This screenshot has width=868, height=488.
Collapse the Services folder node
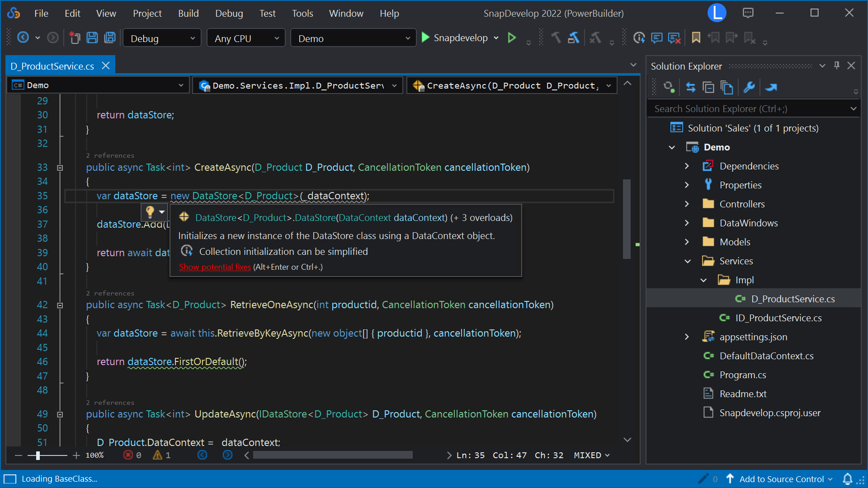click(688, 261)
